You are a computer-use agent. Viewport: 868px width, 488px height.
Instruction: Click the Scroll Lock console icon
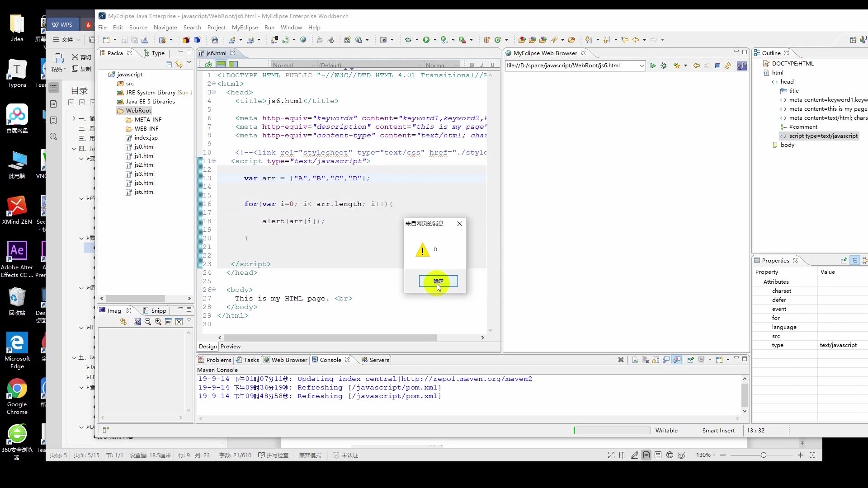click(656, 360)
